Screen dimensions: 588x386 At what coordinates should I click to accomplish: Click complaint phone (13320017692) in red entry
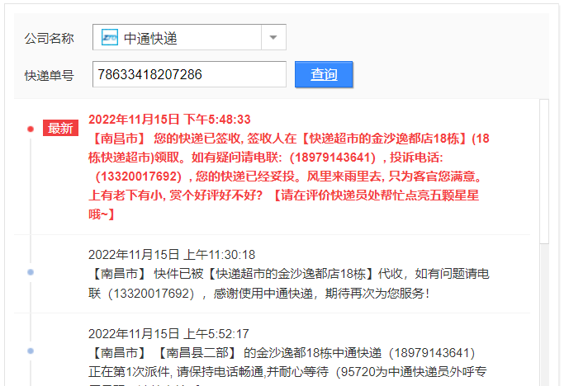point(139,177)
